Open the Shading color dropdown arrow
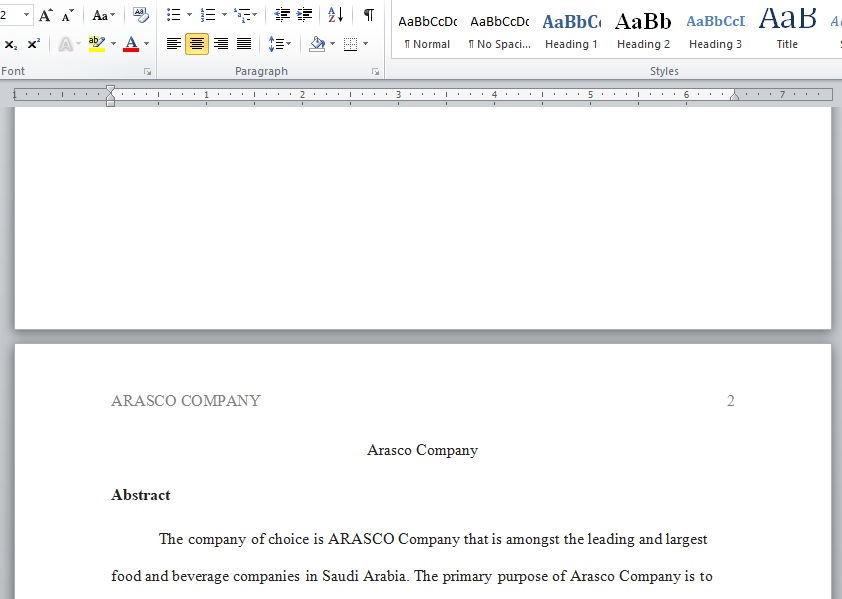This screenshot has width=842, height=599. [333, 44]
